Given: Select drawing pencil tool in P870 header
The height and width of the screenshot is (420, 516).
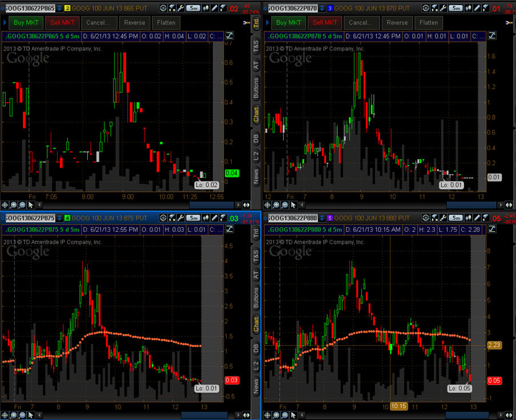Looking at the screenshot, I should (x=477, y=8).
